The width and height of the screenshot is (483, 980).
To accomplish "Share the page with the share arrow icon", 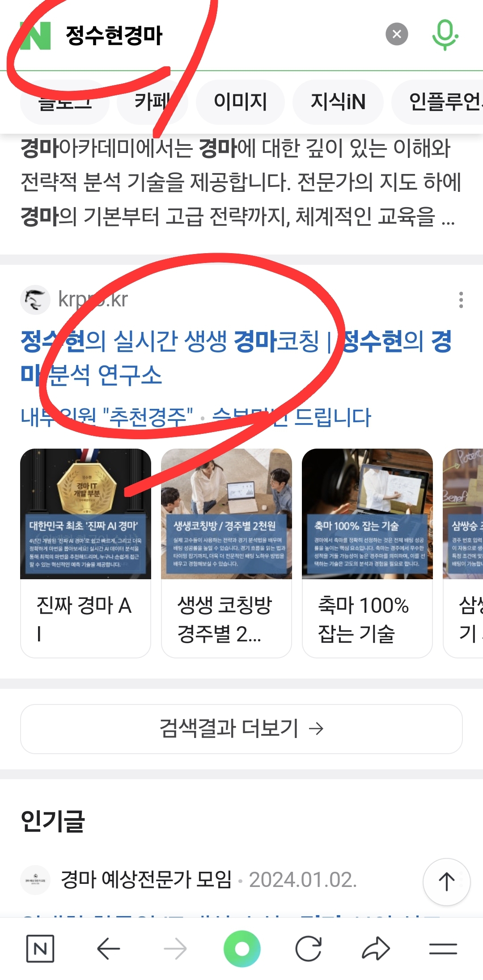I will click(x=376, y=948).
